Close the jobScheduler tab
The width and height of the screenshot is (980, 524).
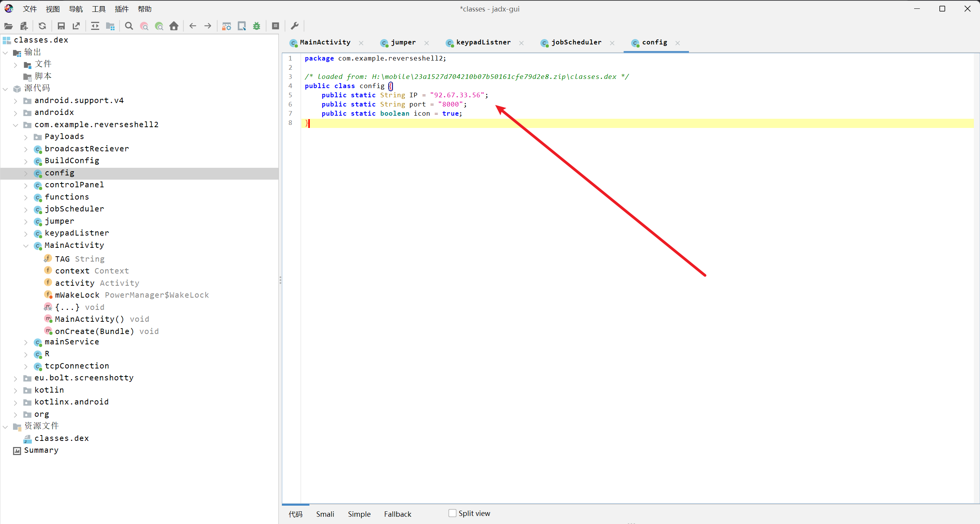click(x=612, y=43)
